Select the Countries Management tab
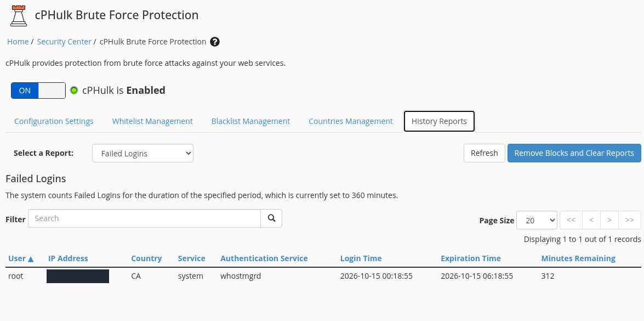This screenshot has height=321, width=644. pyautogui.click(x=351, y=121)
